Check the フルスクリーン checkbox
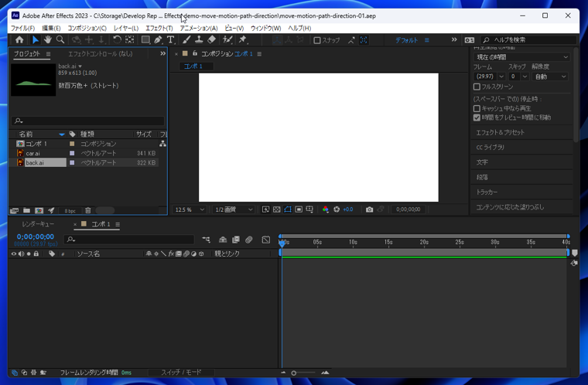Viewport: 588px width, 385px height. (x=477, y=87)
